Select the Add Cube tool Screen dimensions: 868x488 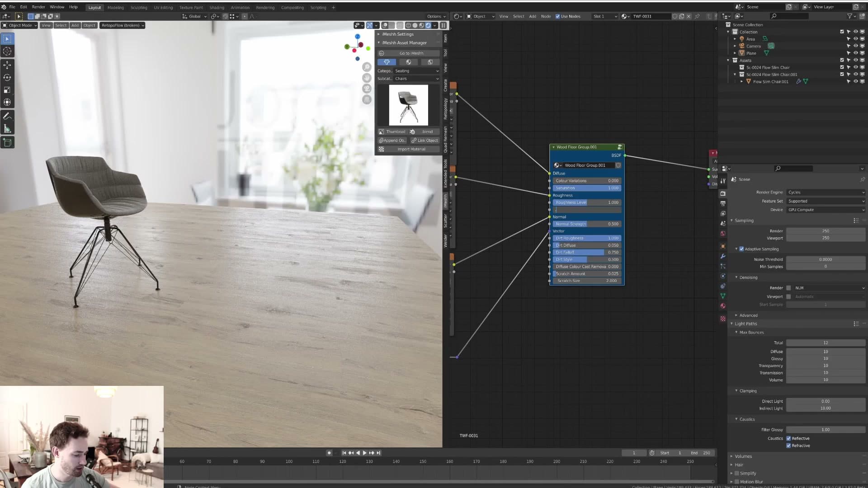[x=7, y=143]
